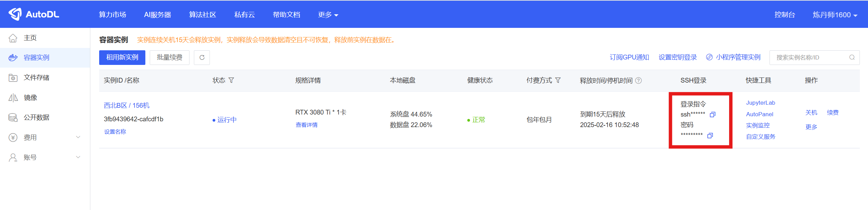Click the search magnifier icon
868x210 pixels.
click(x=852, y=57)
